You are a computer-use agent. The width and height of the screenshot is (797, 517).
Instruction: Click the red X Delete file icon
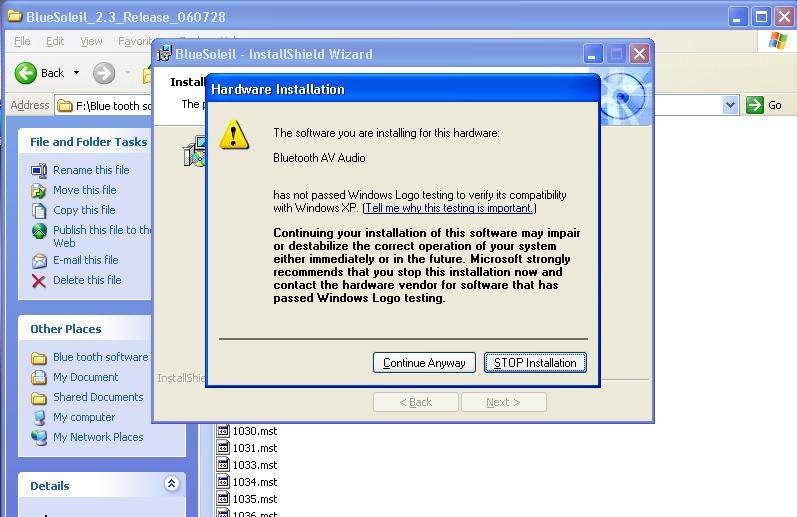[x=39, y=281]
